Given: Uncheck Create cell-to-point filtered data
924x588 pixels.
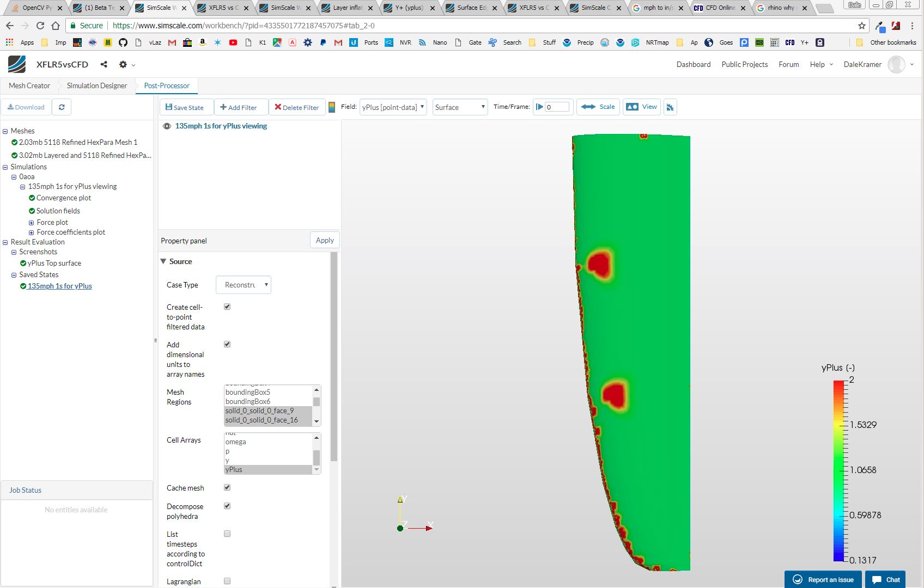Looking at the screenshot, I should [x=227, y=307].
